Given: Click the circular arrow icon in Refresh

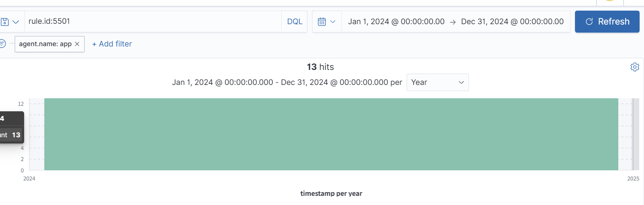Looking at the screenshot, I should [589, 22].
